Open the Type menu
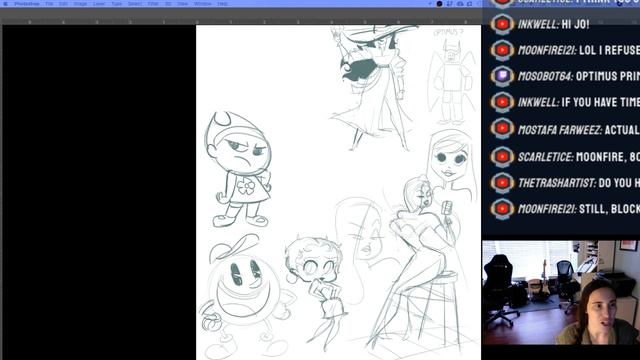This screenshot has height=360, width=640. (117, 4)
